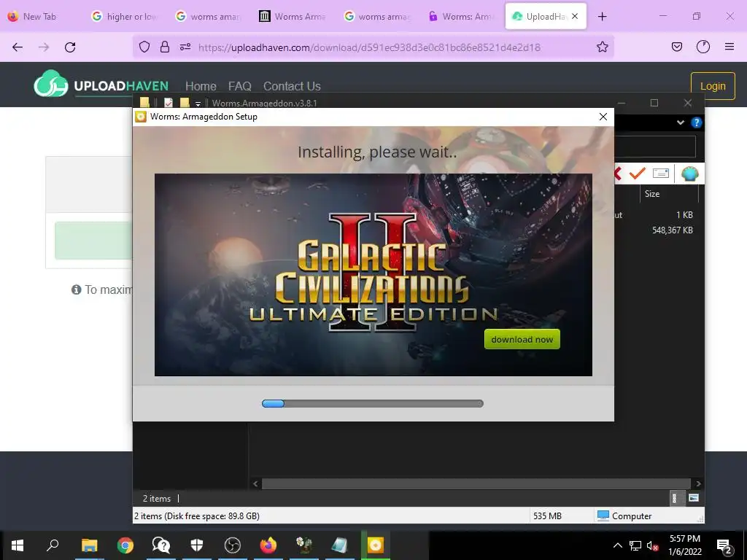Viewport: 747px width, 560px height.
Task: Click the Firefox forward arrow
Action: coord(44,47)
